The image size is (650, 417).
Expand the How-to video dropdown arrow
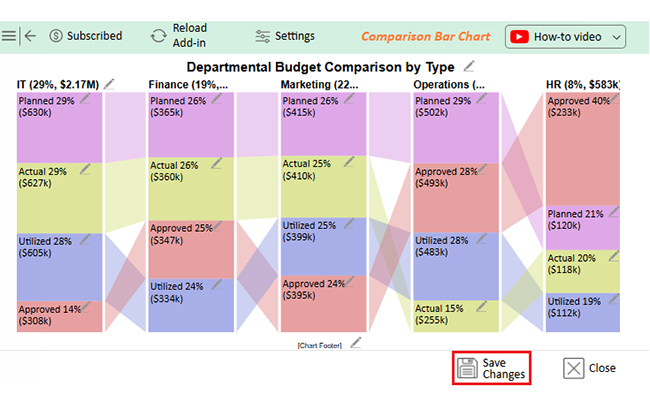(x=616, y=37)
